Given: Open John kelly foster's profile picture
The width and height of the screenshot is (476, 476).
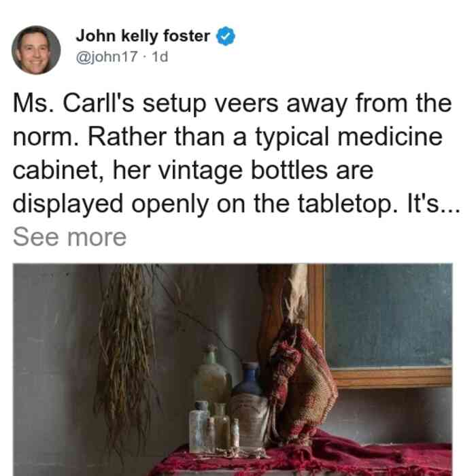Looking at the screenshot, I should click(x=36, y=50).
